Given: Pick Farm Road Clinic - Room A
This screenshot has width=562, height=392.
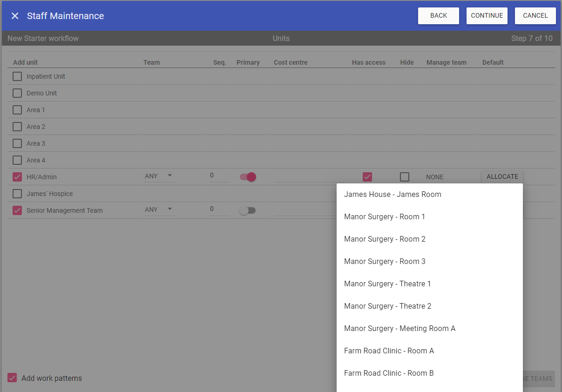Looking at the screenshot, I should (389, 351).
